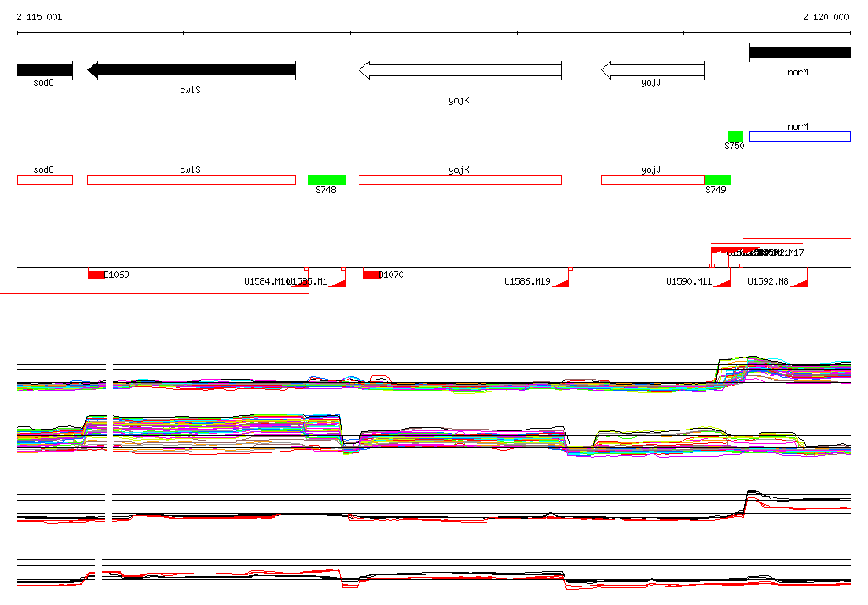Select the blue outlined norM box
The width and height of the screenshot is (868, 605).
[800, 136]
